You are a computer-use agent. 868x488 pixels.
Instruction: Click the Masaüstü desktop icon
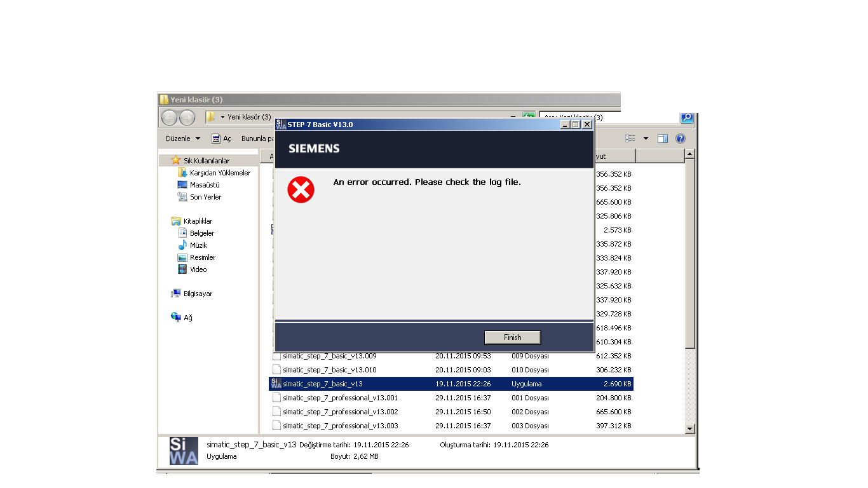182,185
